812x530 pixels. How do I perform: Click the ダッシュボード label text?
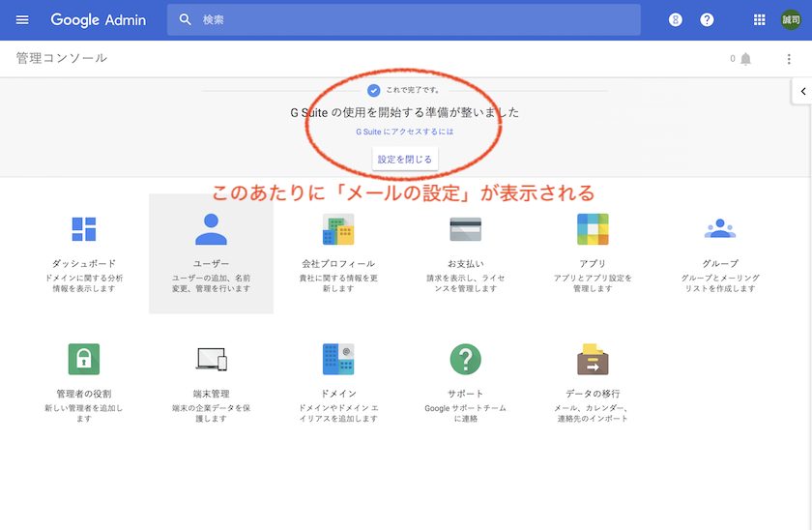click(x=84, y=263)
